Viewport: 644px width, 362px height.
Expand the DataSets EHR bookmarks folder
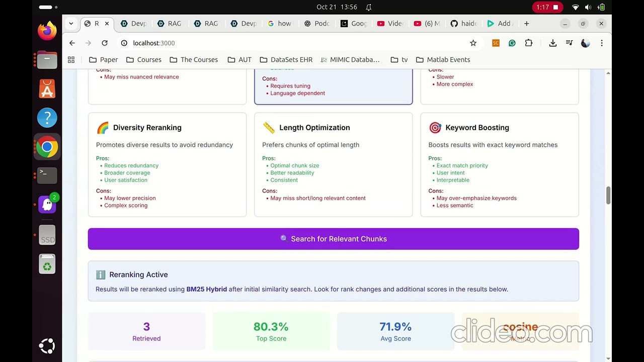[x=286, y=59]
